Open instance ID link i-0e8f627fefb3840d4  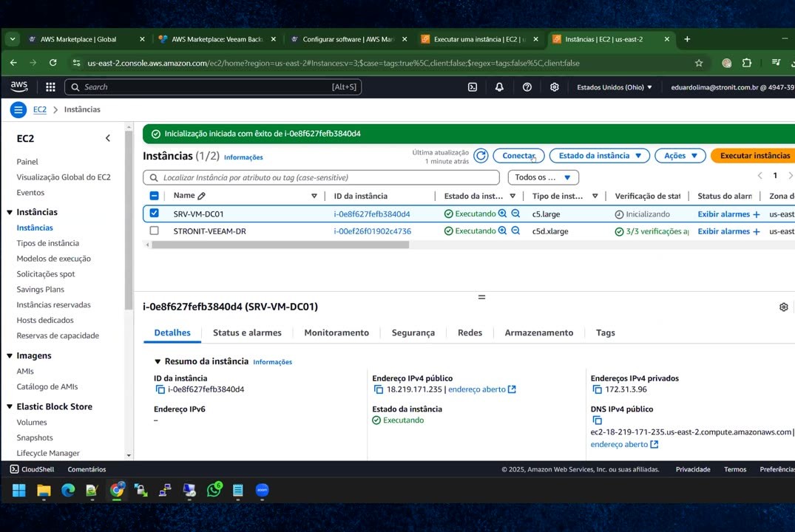point(372,214)
